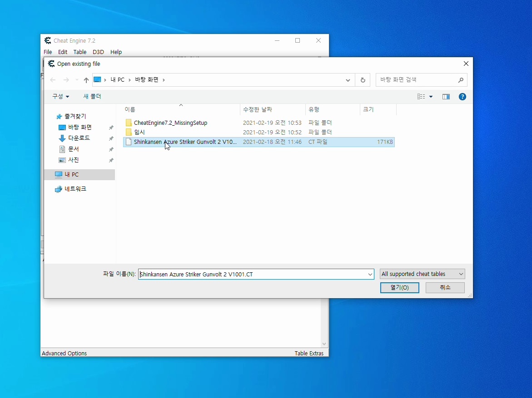Click the PC icon in the address bar

coord(97,80)
